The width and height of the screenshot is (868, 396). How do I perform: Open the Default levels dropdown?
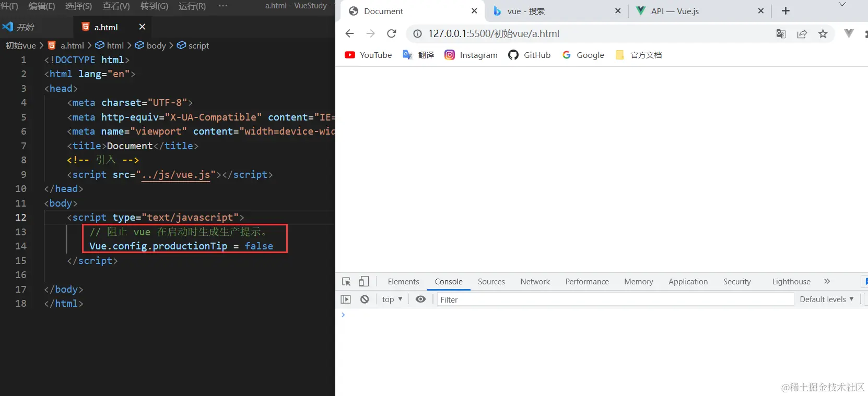tap(827, 299)
